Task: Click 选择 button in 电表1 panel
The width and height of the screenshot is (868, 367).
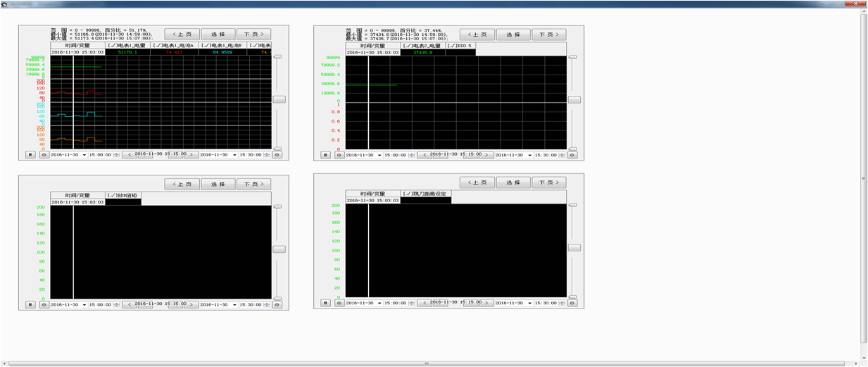Action: point(218,34)
